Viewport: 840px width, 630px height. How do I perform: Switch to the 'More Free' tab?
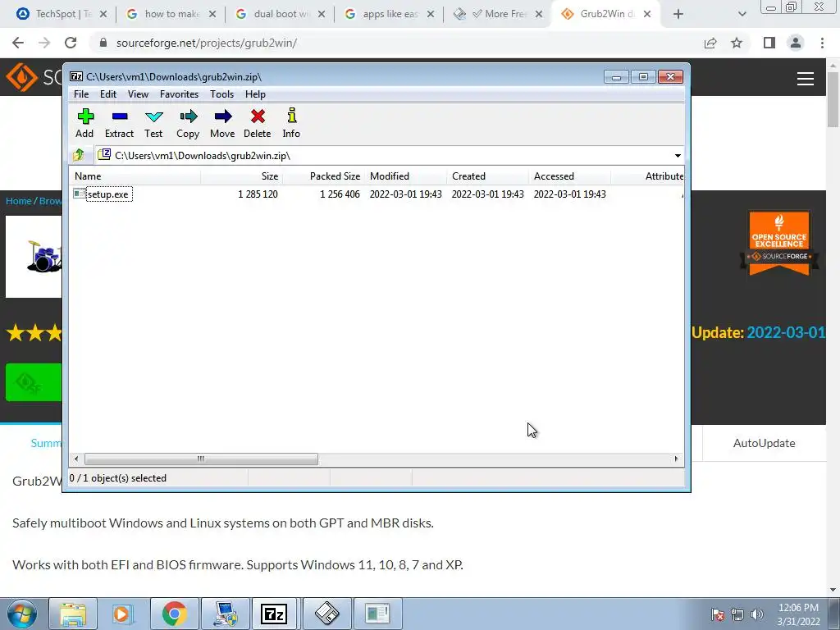pyautogui.click(x=498, y=14)
